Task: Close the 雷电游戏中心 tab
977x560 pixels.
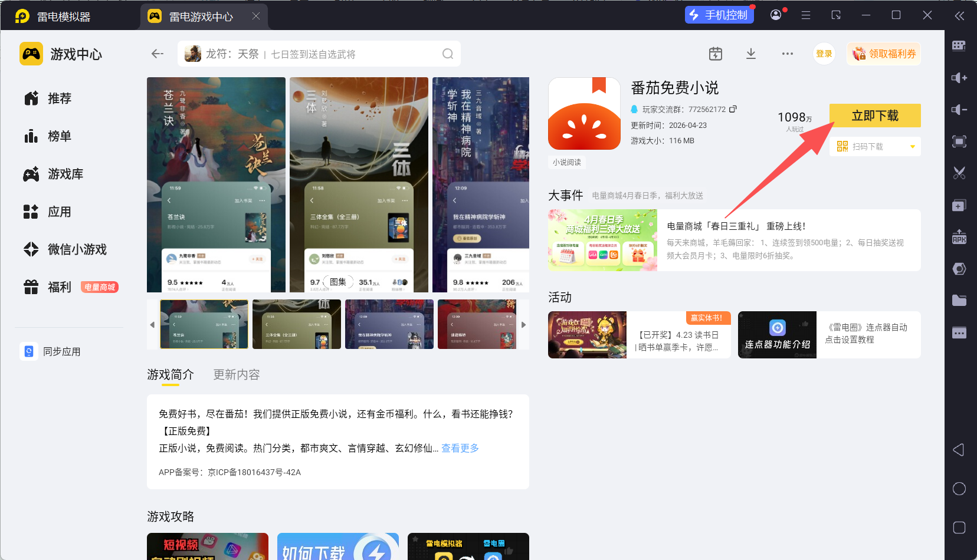Action: coord(256,16)
